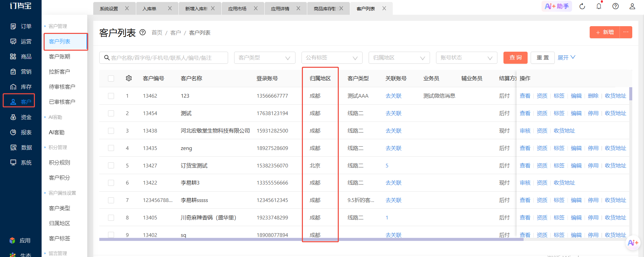Open the 订单 sidebar module
Viewport: 644px width, 257px height.
point(21,26)
